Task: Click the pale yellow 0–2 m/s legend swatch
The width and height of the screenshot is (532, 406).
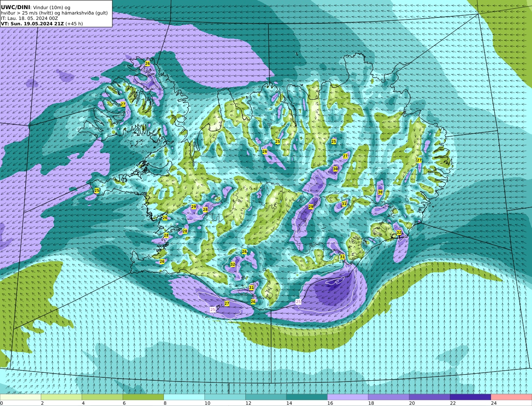Action: pyautogui.click(x=20, y=397)
